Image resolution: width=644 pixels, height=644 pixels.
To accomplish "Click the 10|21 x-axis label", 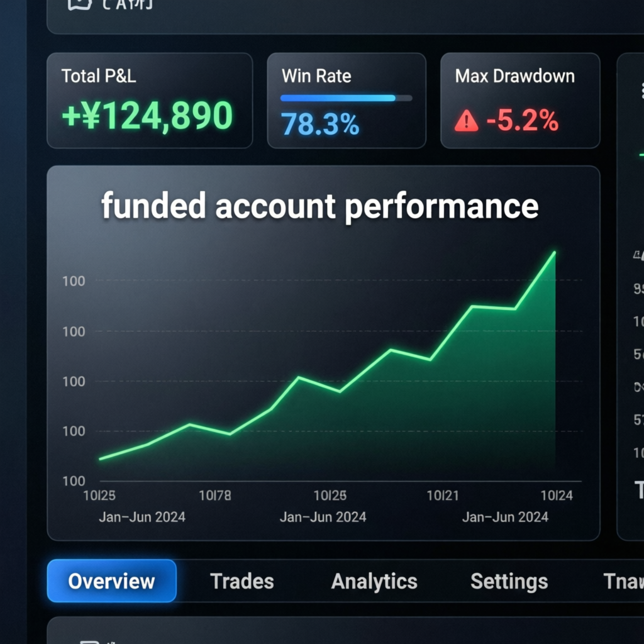I will 443,496.
